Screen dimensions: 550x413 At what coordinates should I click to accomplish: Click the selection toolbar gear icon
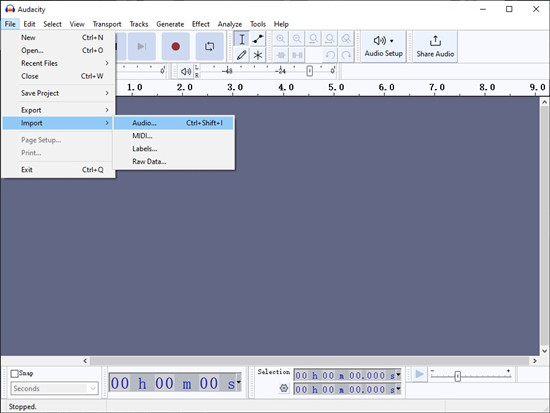click(284, 388)
